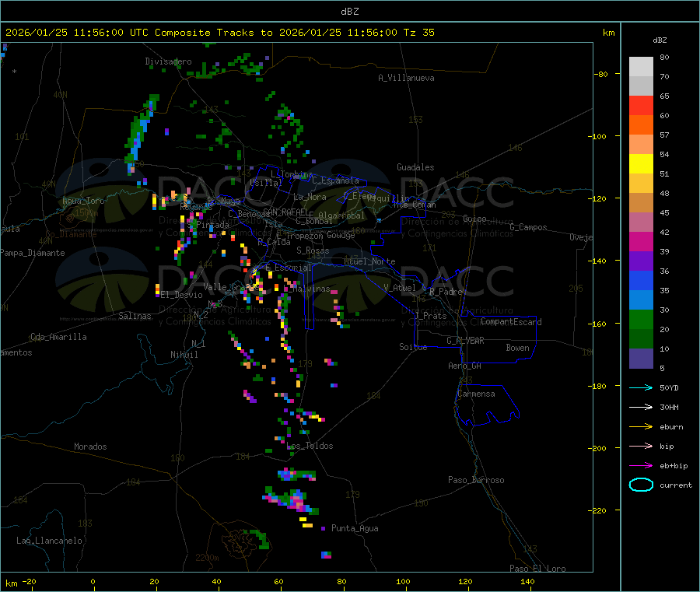Viewport: 700px width, 592px height.
Task: Click the La_Nora map label
Action: click(310, 197)
